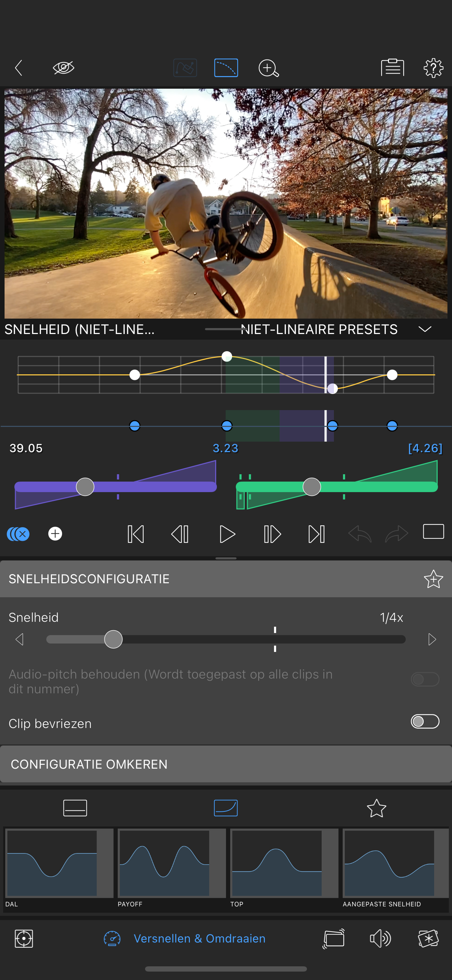
Task: Open the transform layers tool
Action: pos(334,939)
